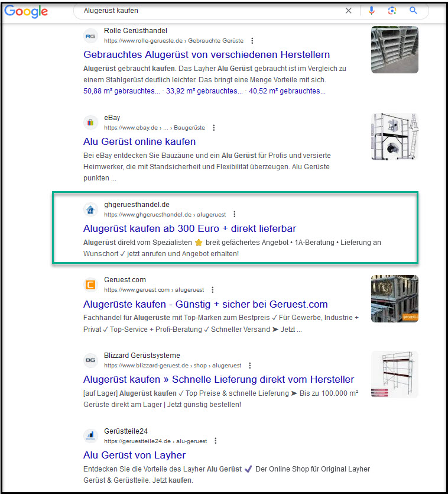Click the blue magnifier search button
448x494 pixels.
tap(413, 11)
